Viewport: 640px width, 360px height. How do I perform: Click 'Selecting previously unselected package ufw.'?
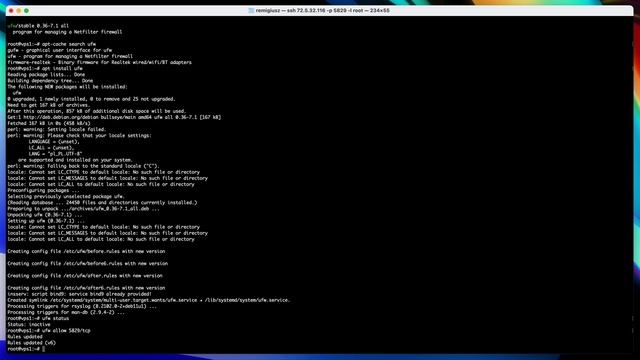coord(66,196)
